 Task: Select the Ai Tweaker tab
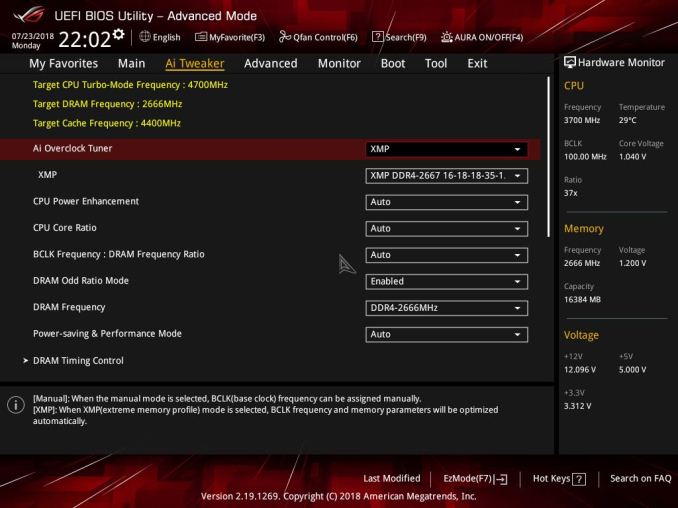(x=195, y=64)
